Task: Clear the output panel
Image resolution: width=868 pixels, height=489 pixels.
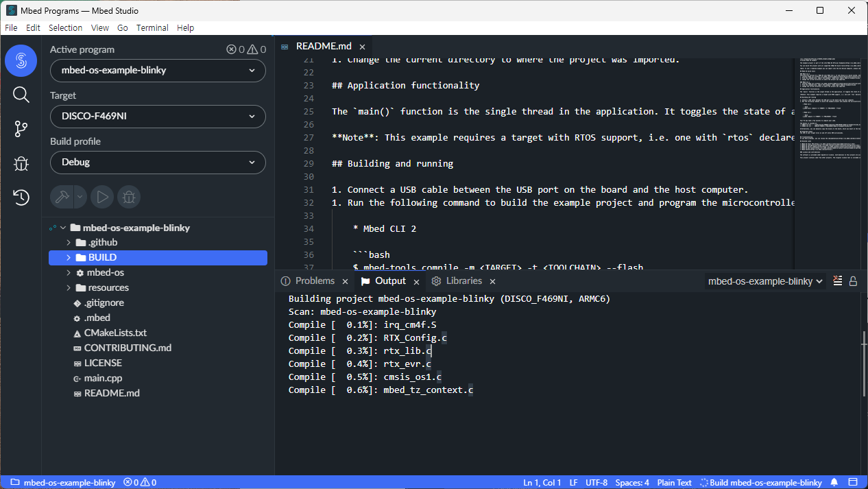Action: (837, 281)
